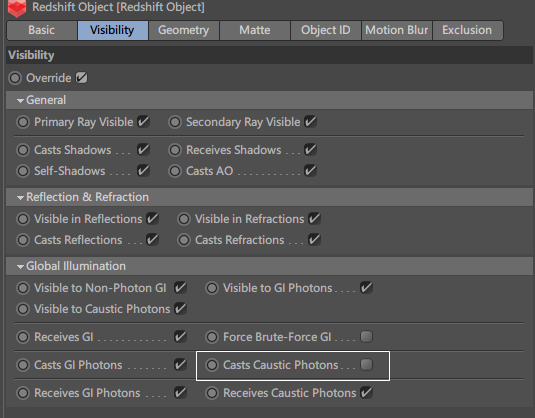Disable Receives GI checkbox
The height and width of the screenshot is (418, 535).
point(180,337)
